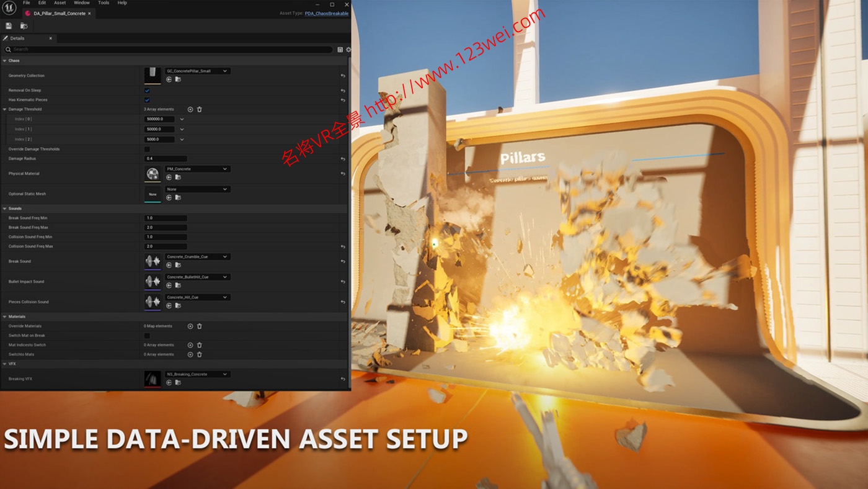This screenshot has width=868, height=489.
Task: Disable the Removal On Sleep checkbox
Action: coord(147,91)
